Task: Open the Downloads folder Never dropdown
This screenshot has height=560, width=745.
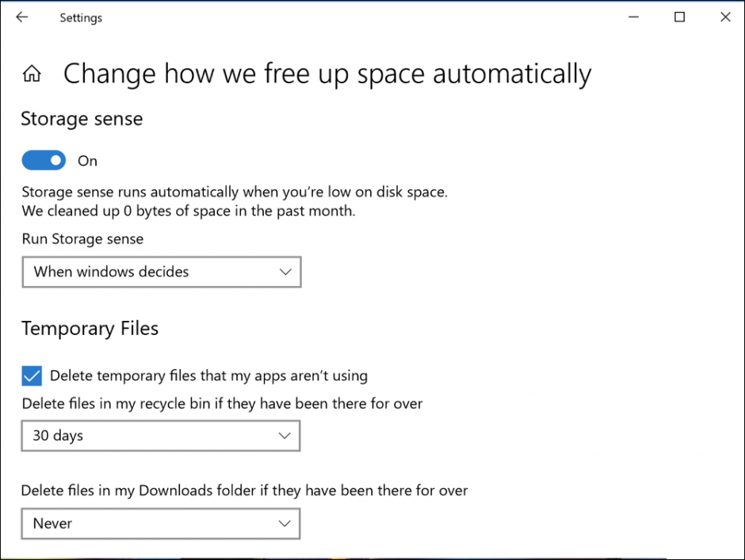Action: tap(160, 524)
